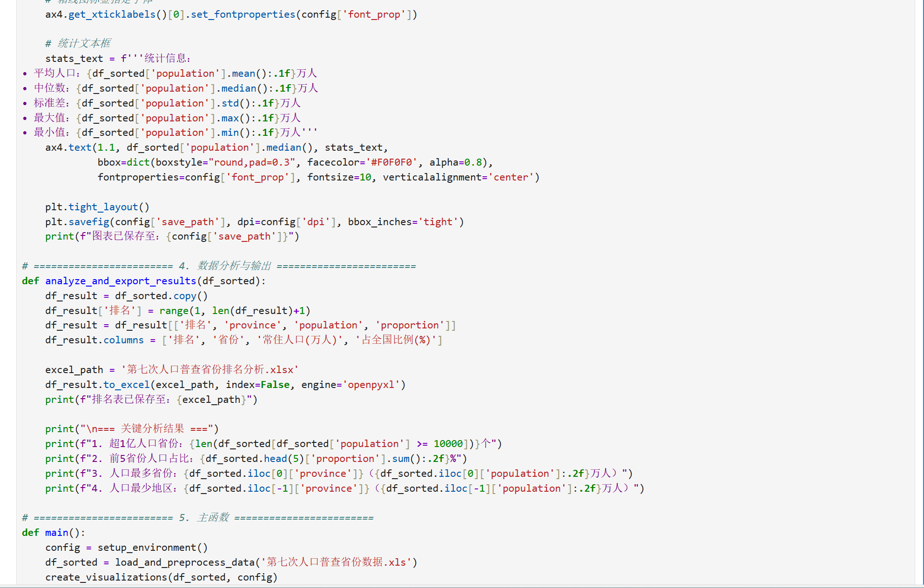Screen dimensions: 924x588
Task: Click the boxstyle "round,pad=0.3" string
Action: [x=251, y=162]
